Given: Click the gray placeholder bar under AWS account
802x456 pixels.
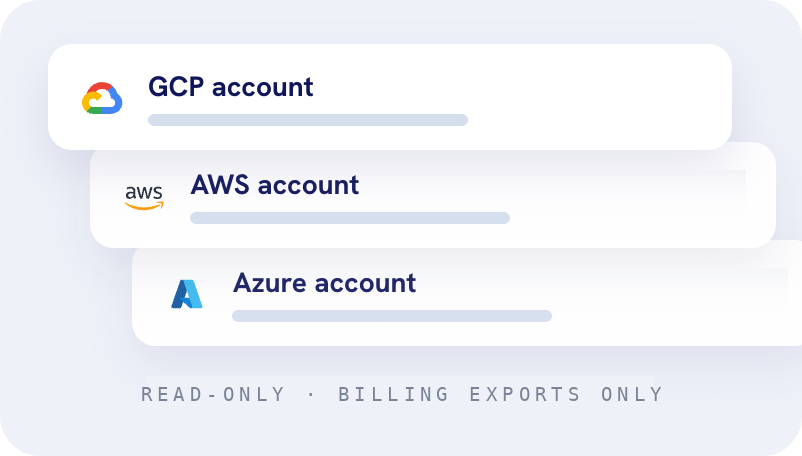Looking at the screenshot, I should click(x=350, y=218).
